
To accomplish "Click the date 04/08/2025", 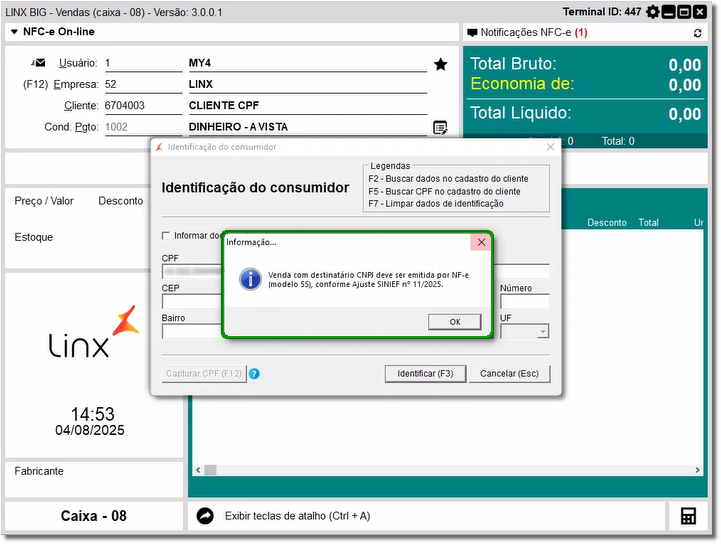I will 90,430.
